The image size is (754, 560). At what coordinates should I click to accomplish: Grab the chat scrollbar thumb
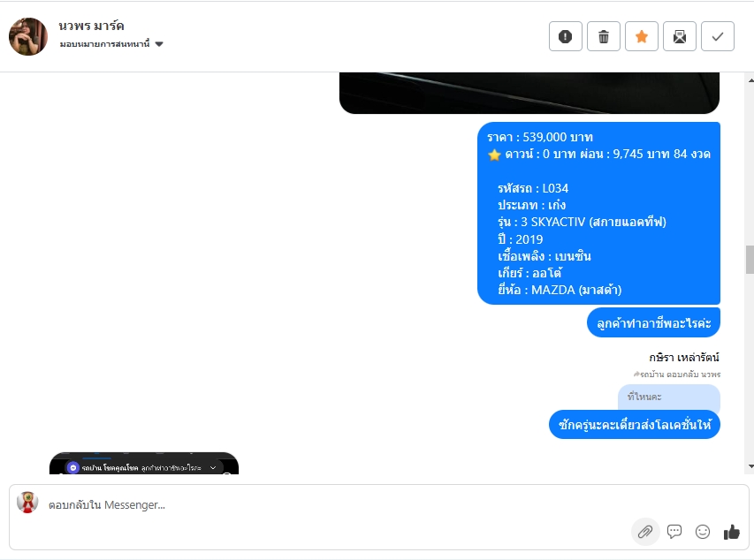coord(750,260)
